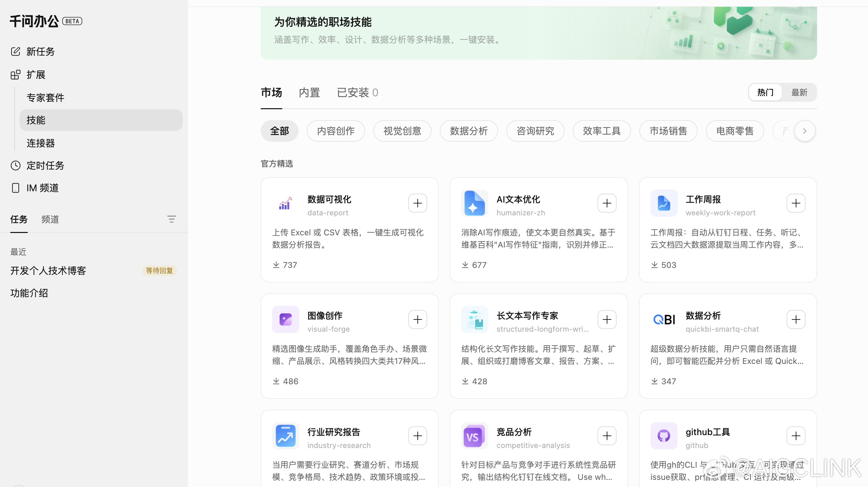Click the 竞品分析 VS icon

pyautogui.click(x=474, y=436)
